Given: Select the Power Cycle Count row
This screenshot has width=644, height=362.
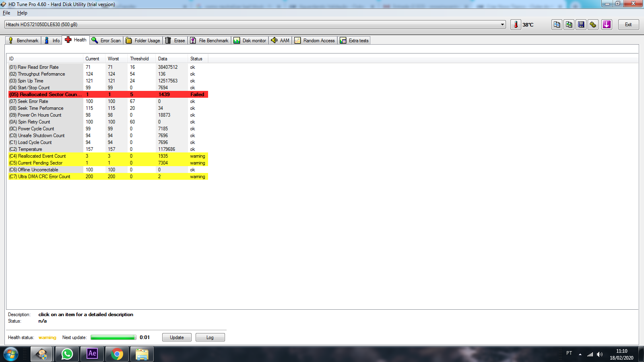Looking at the screenshot, I should point(108,129).
